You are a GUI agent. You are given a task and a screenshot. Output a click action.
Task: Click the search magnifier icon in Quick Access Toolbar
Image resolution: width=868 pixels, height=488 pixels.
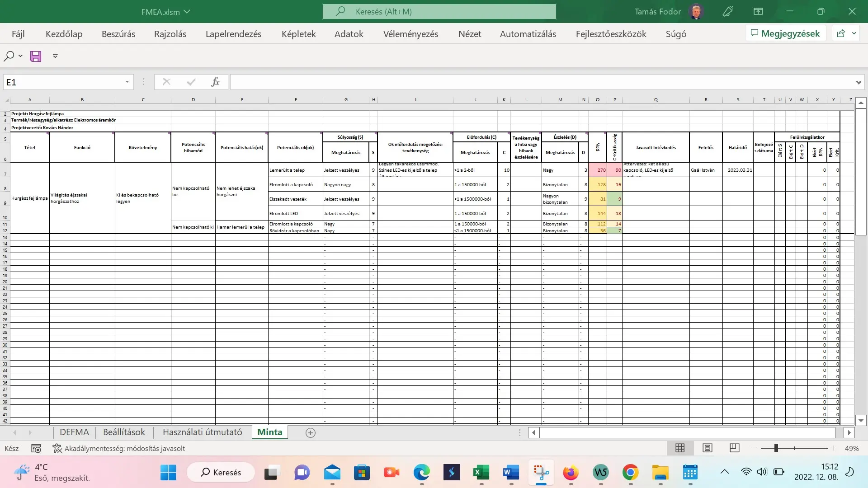[9, 56]
